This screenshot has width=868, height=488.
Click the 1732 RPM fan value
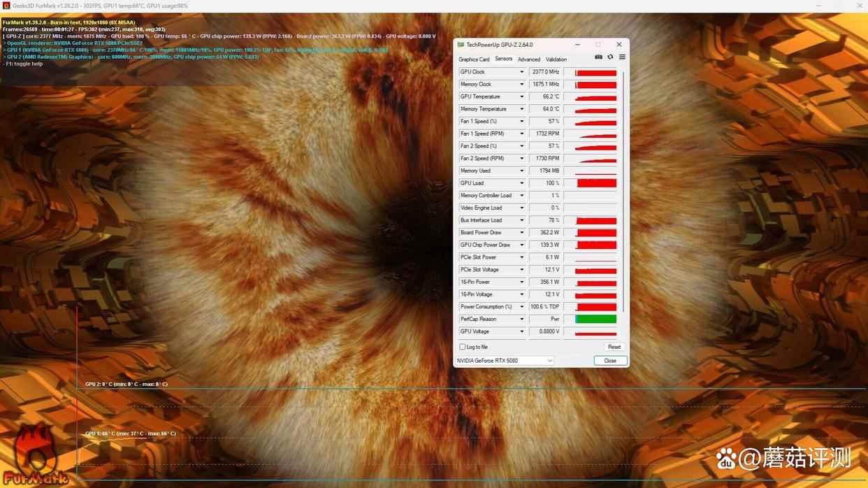(x=545, y=134)
